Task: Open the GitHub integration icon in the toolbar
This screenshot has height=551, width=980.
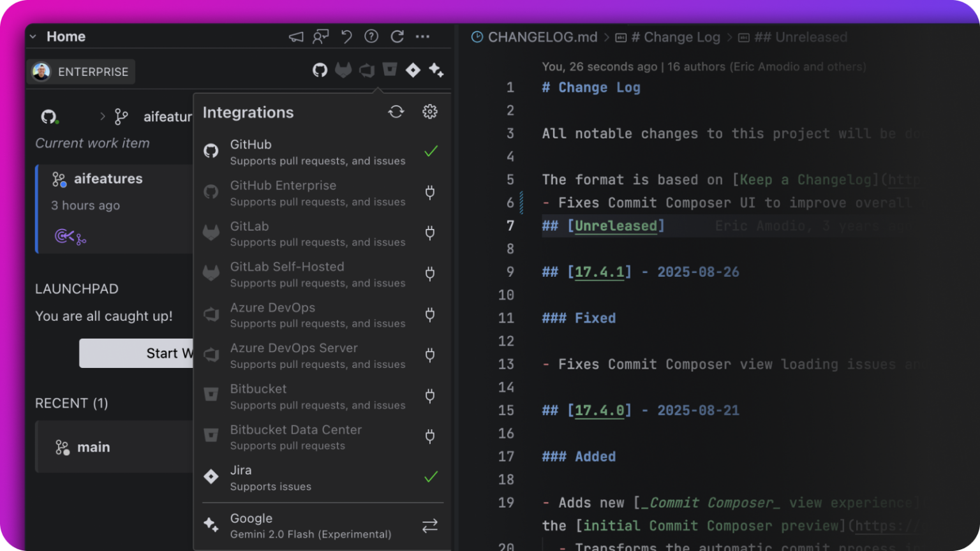Action: point(319,70)
